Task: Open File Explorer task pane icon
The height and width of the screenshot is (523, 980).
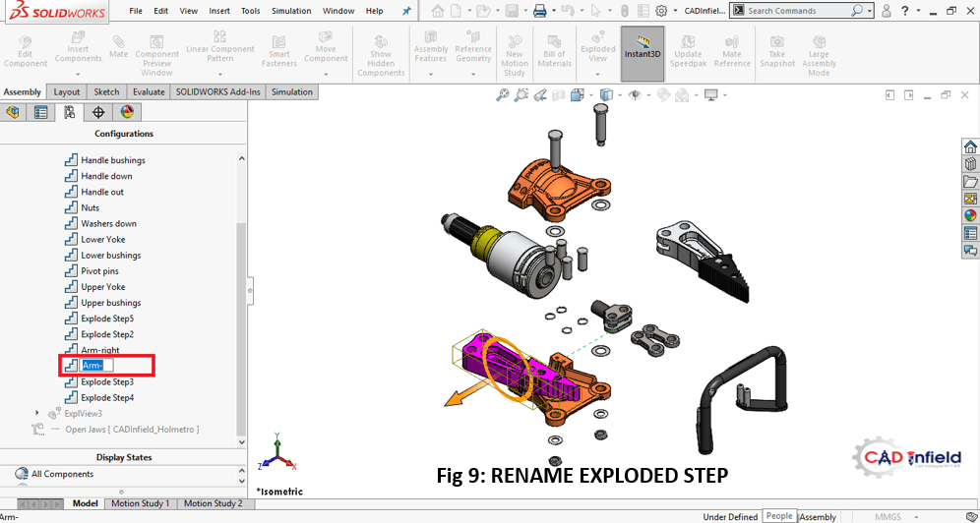Action: click(970, 182)
